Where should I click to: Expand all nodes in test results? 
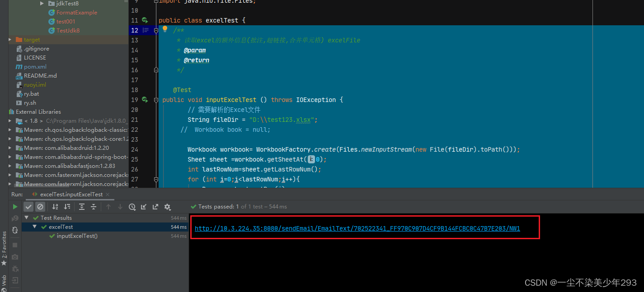point(82,206)
